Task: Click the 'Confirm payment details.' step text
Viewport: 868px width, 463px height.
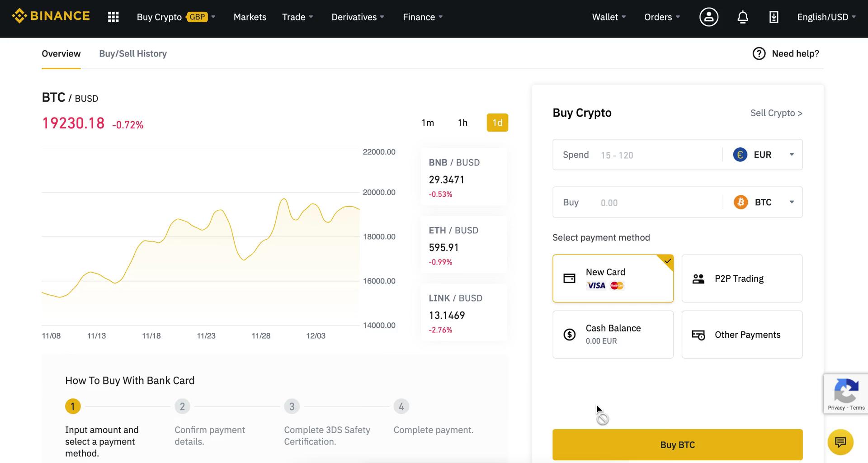Action: (x=210, y=436)
